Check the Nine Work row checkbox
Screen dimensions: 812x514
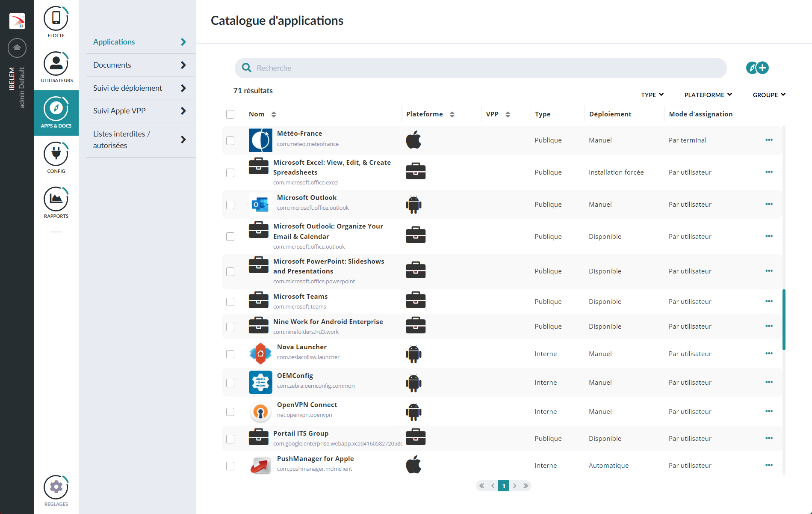[230, 327]
